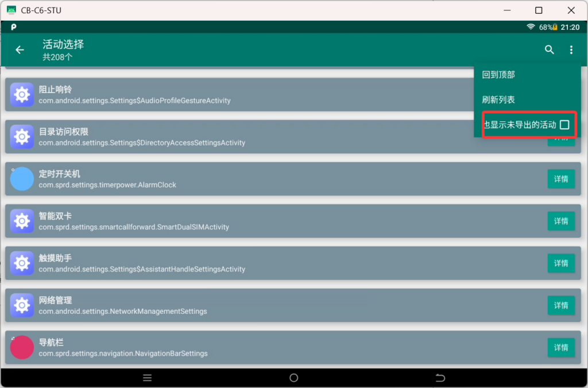Choose 刷新列表 in the menu
This screenshot has height=388, width=588.
[498, 100]
